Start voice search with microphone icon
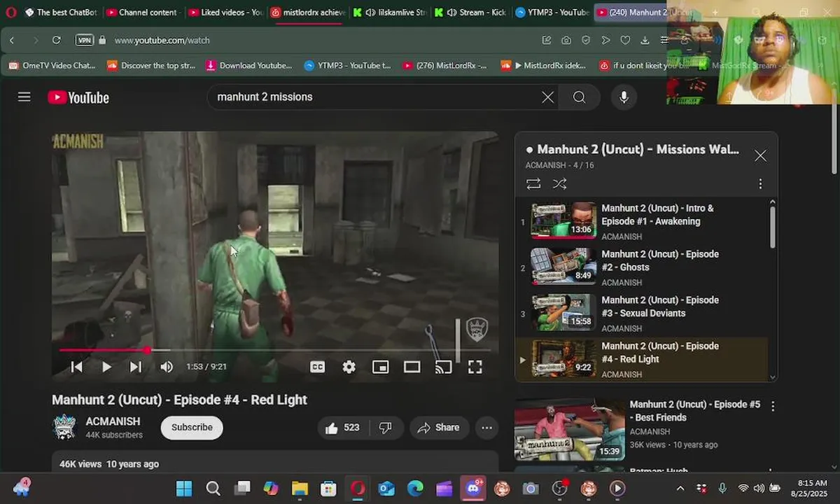 click(624, 97)
